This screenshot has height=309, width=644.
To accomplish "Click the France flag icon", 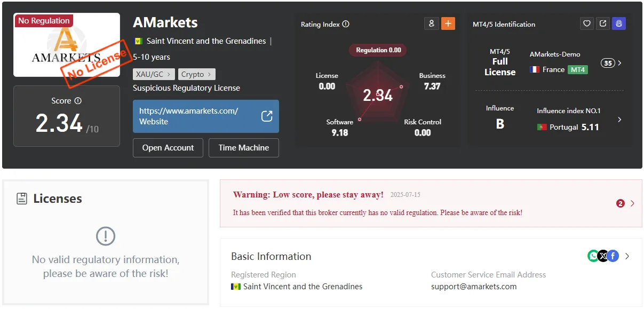I will pos(535,69).
